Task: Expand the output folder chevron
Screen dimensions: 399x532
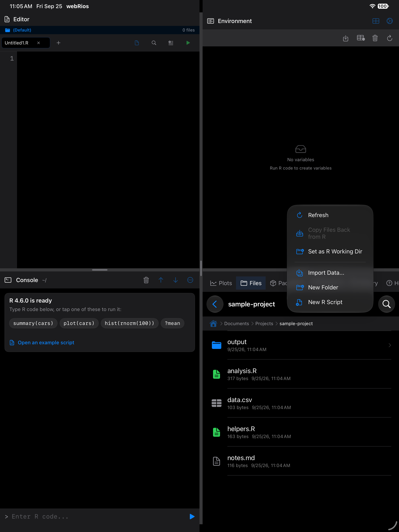Action: pos(390,345)
